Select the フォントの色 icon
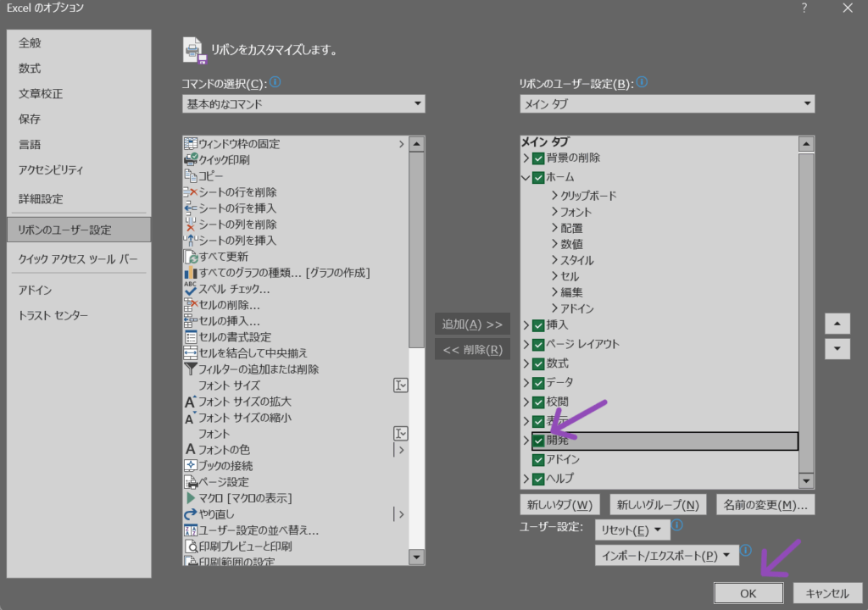Image resolution: width=868 pixels, height=610 pixels. (190, 450)
